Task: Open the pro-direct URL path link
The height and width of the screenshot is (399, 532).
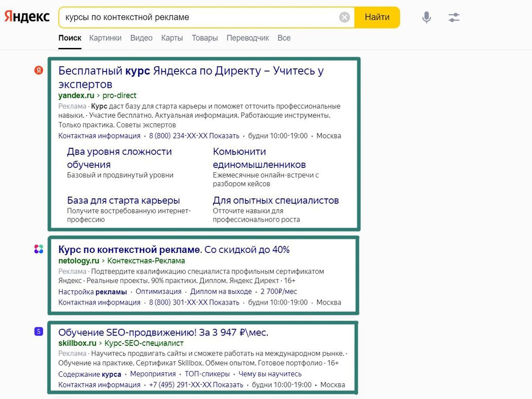Action: [119, 95]
